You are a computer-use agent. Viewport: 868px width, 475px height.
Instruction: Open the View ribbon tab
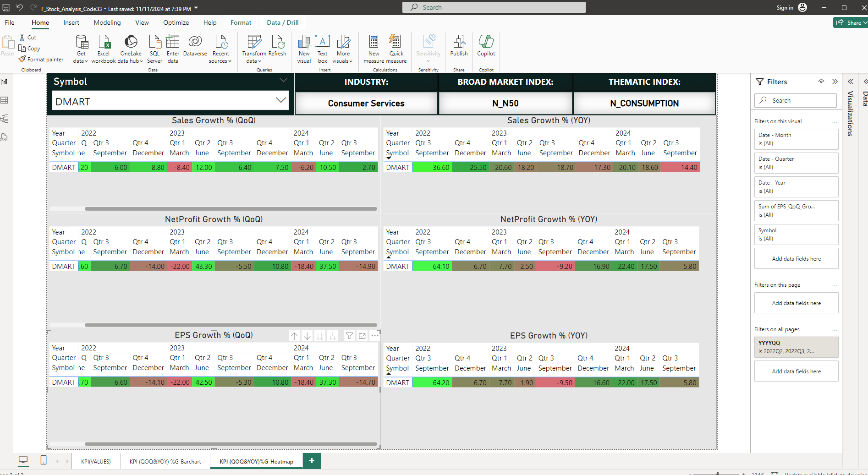tap(142, 22)
